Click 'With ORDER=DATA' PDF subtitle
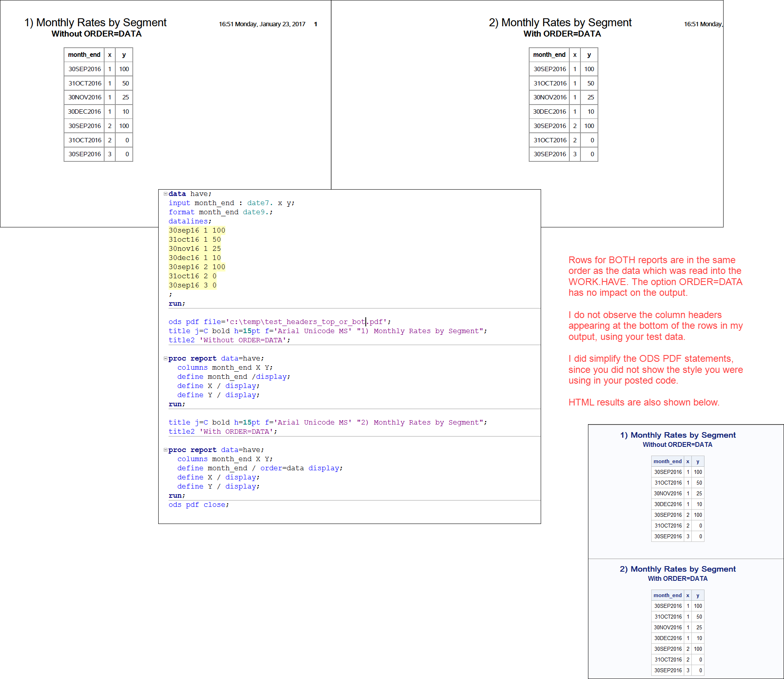 [x=562, y=34]
